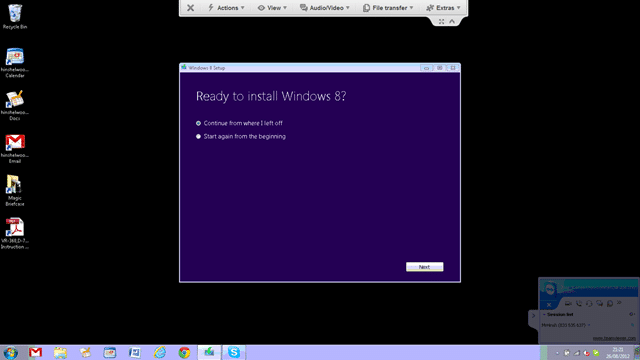Expand the Extras dropdown arrow
Image resolution: width=640 pixels, height=360 pixels.
click(x=459, y=8)
